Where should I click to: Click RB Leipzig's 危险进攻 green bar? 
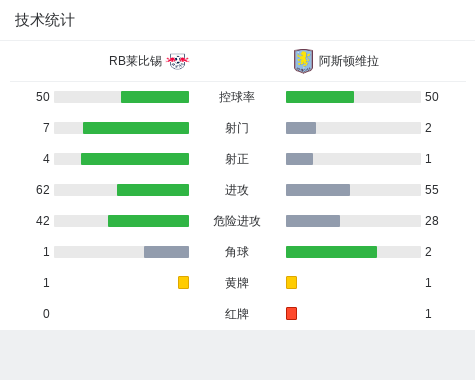click(x=148, y=221)
